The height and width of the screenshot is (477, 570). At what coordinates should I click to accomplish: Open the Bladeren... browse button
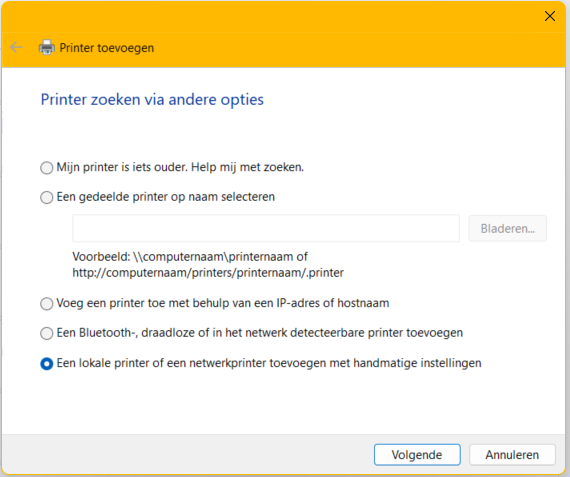point(507,228)
